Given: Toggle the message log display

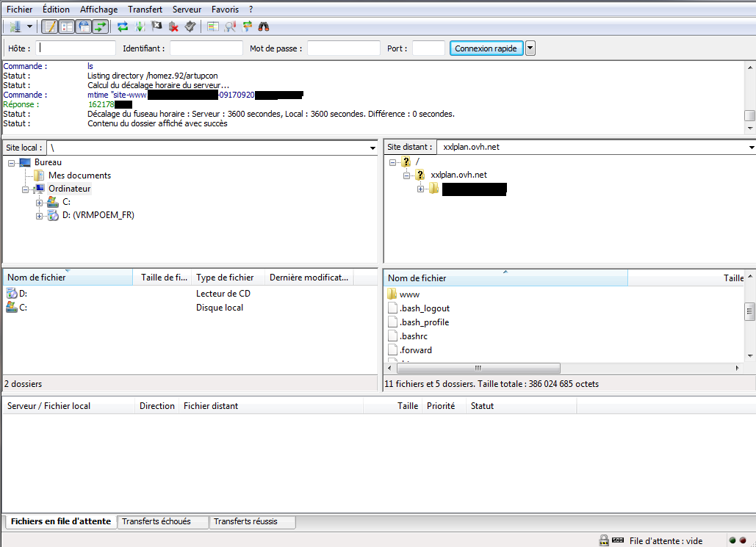Looking at the screenshot, I should click(50, 26).
